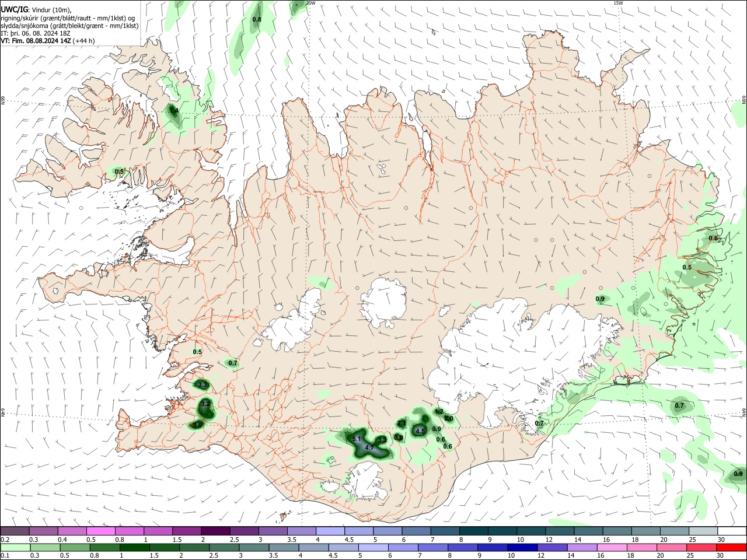
Task: Select the dark navy swatch at 10 in lower legend
Action: [x=521, y=548]
